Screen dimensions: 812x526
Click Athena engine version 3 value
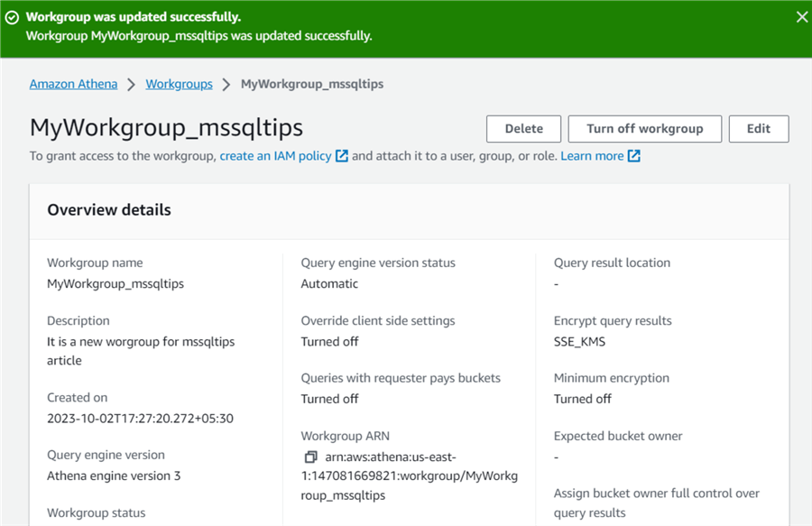coord(114,475)
